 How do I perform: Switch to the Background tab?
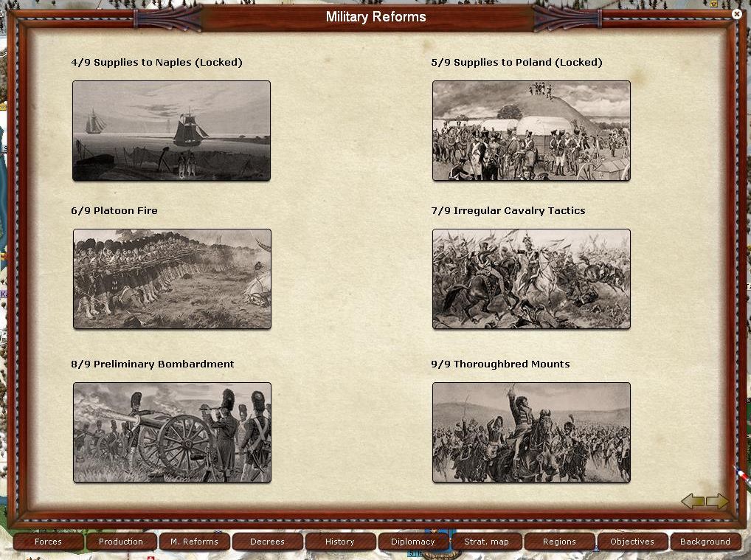tap(705, 542)
